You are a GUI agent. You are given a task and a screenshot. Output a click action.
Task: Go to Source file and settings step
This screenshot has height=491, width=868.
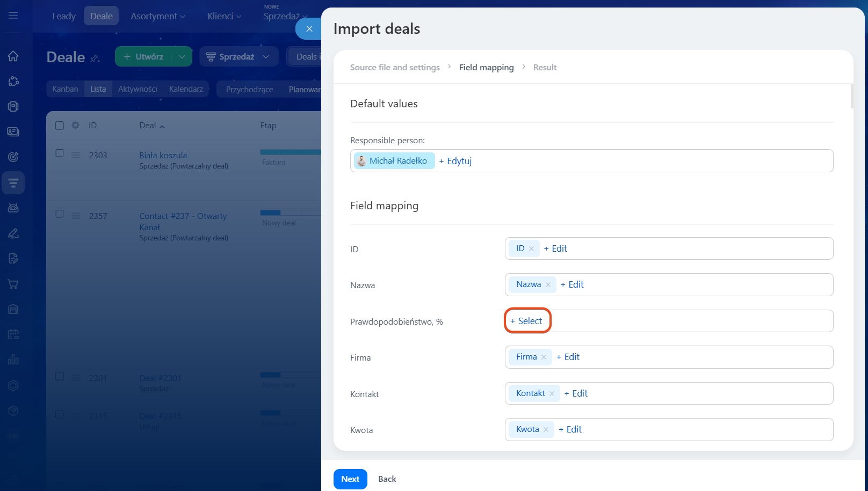tap(395, 68)
